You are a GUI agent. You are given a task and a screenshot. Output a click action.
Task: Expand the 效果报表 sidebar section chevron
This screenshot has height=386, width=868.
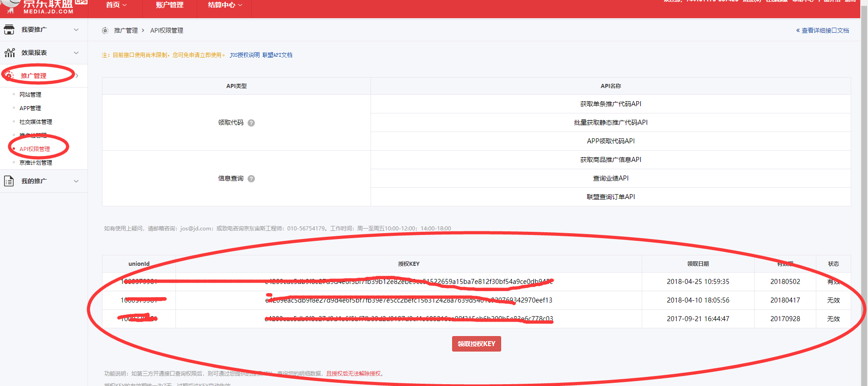point(76,53)
